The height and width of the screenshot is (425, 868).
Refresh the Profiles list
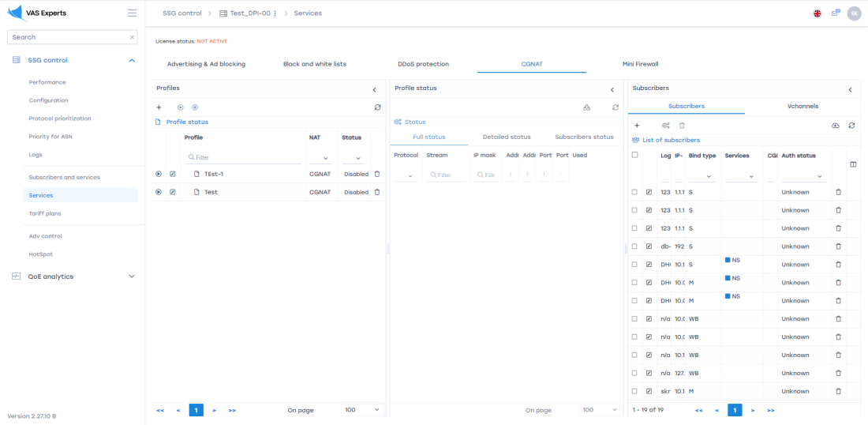click(377, 107)
